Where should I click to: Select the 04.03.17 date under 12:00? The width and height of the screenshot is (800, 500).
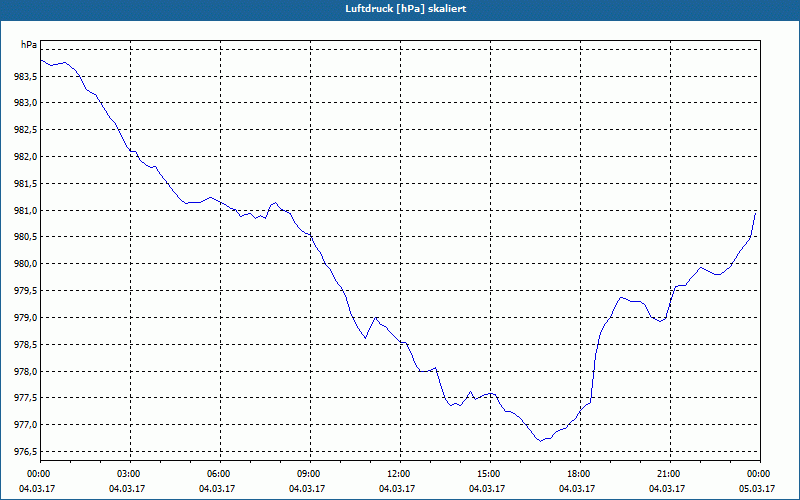(397, 489)
